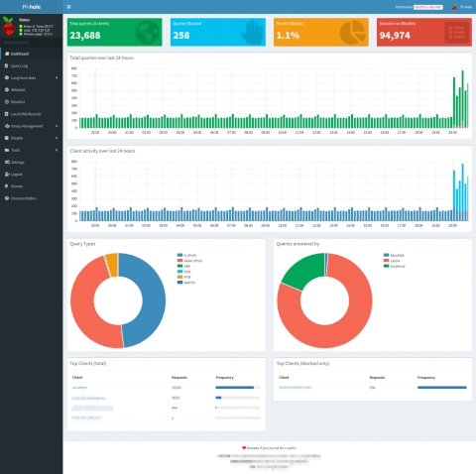This screenshot has width=476, height=474.
Task: Click the Donate link in the footer
Action: 253,448
